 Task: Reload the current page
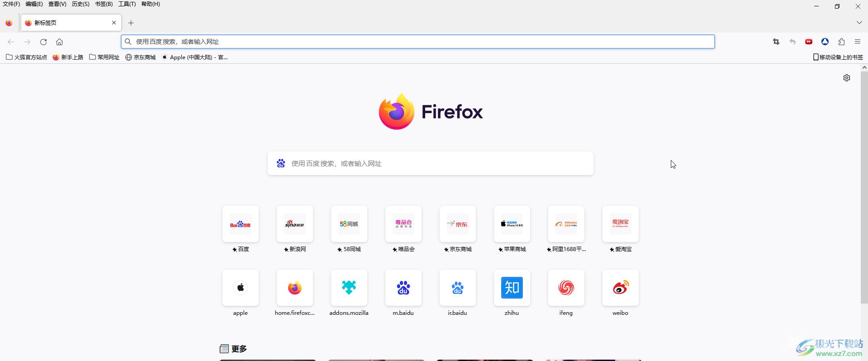click(43, 42)
